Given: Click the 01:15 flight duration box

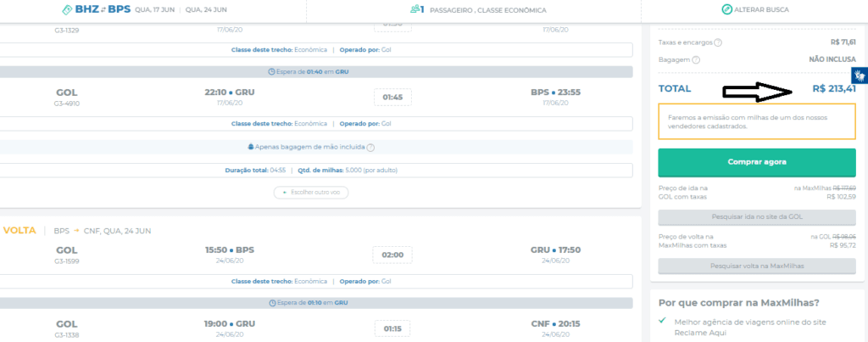Looking at the screenshot, I should point(392,328).
